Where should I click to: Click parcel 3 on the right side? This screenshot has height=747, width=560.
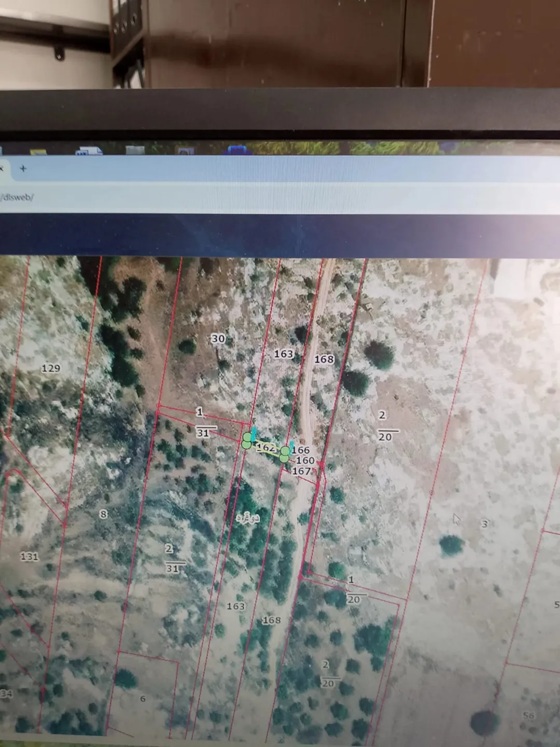click(x=485, y=524)
